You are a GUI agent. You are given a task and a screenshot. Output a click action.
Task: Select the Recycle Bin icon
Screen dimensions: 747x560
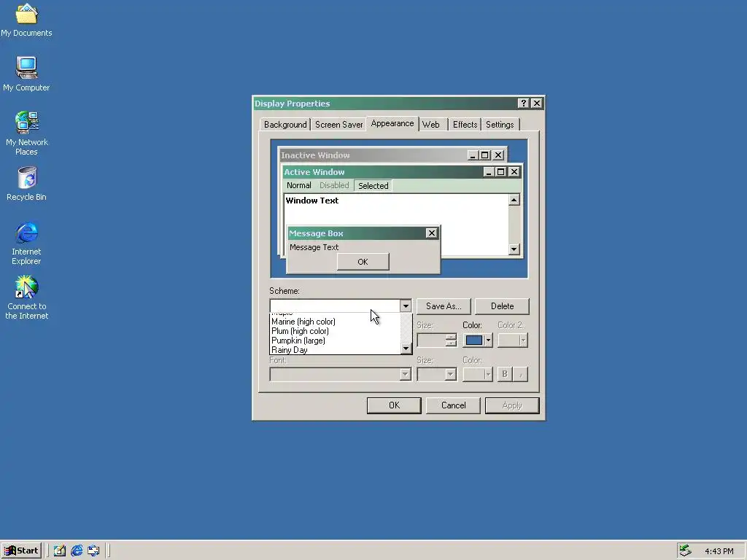pyautogui.click(x=26, y=184)
